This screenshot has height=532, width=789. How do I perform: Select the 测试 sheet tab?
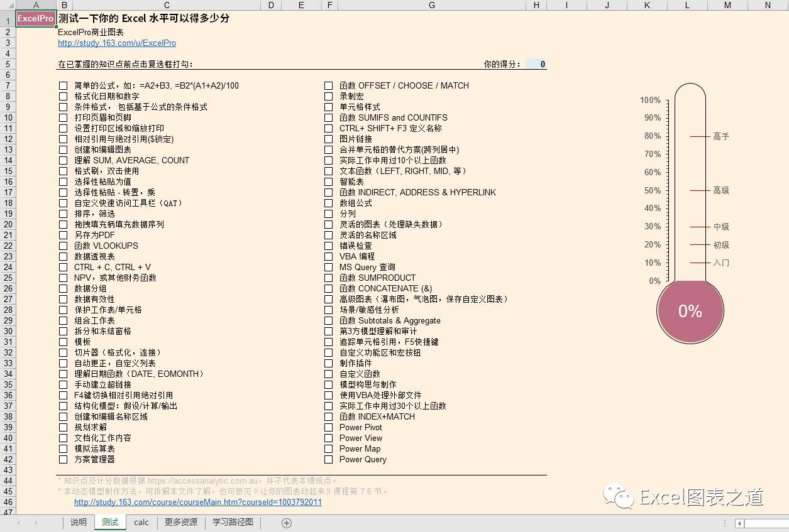pos(110,523)
